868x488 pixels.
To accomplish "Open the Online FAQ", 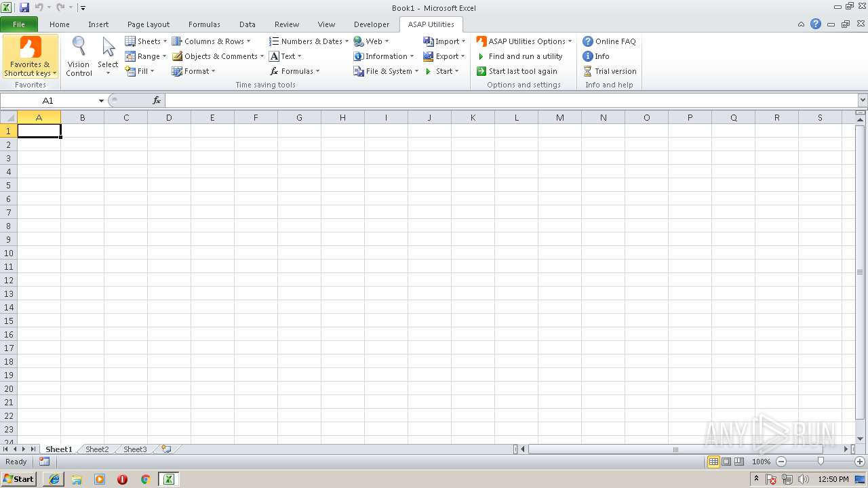I will pos(609,41).
